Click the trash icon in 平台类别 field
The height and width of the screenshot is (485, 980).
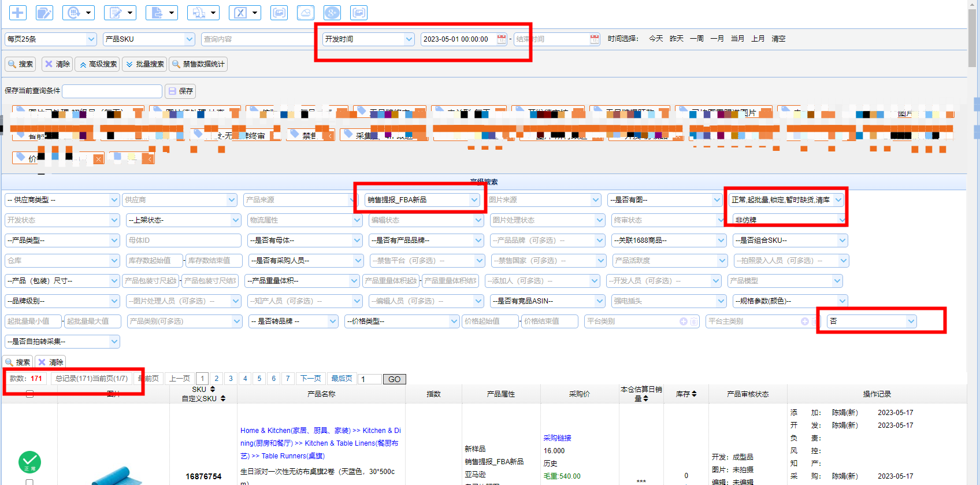[x=694, y=321]
